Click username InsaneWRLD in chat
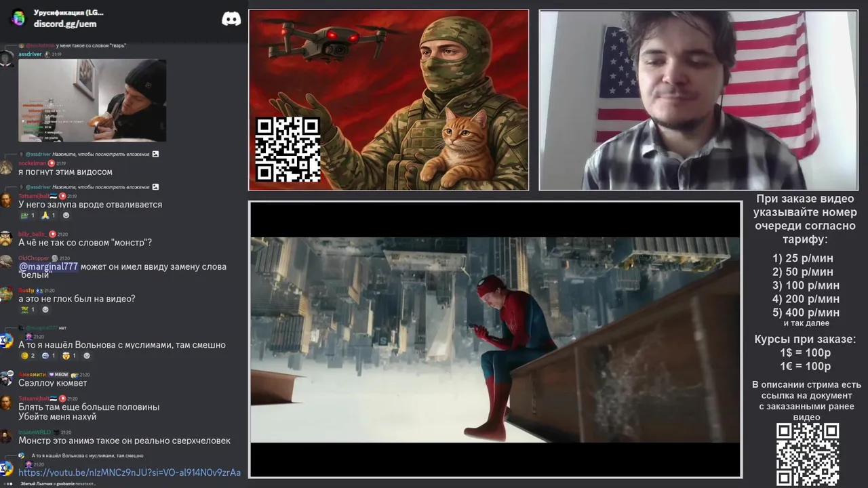Image resolution: width=868 pixels, height=488 pixels. [x=35, y=432]
